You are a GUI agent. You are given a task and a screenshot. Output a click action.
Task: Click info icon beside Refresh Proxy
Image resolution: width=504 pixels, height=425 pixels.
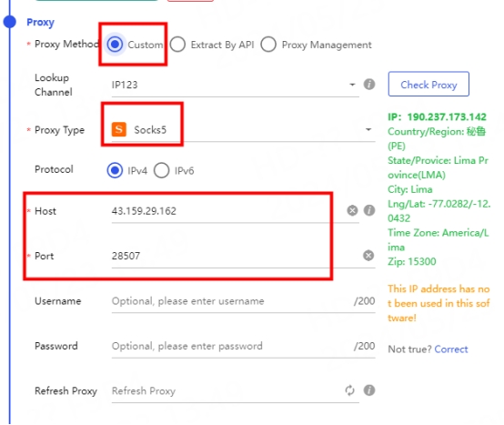369,390
